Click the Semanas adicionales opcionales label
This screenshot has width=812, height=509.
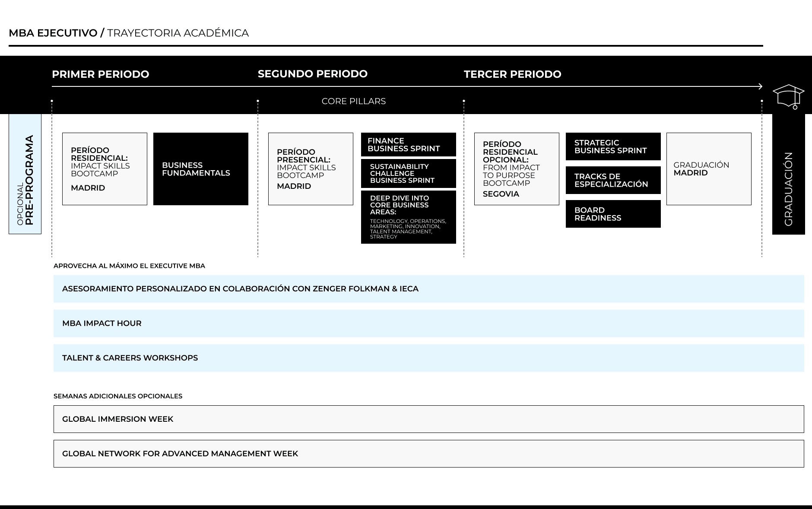click(x=118, y=396)
